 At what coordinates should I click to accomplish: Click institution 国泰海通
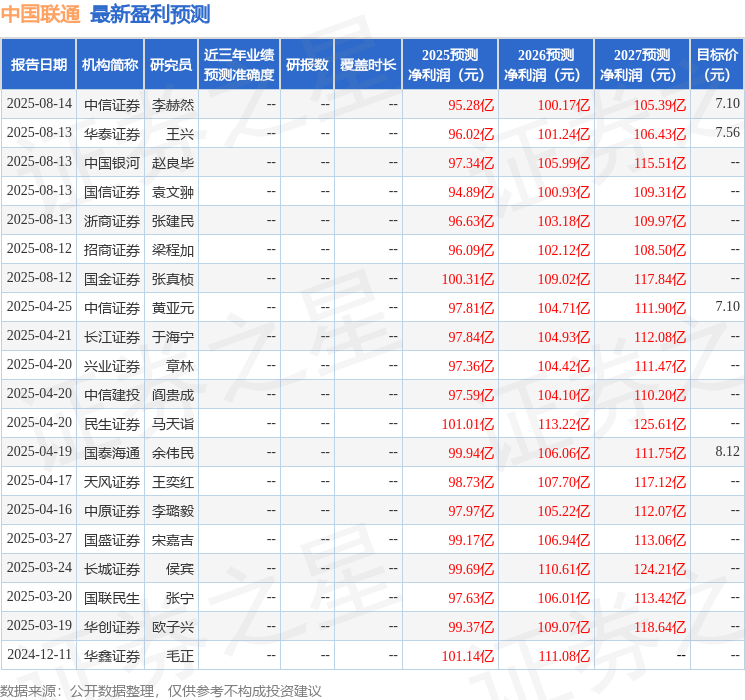[x=112, y=453]
